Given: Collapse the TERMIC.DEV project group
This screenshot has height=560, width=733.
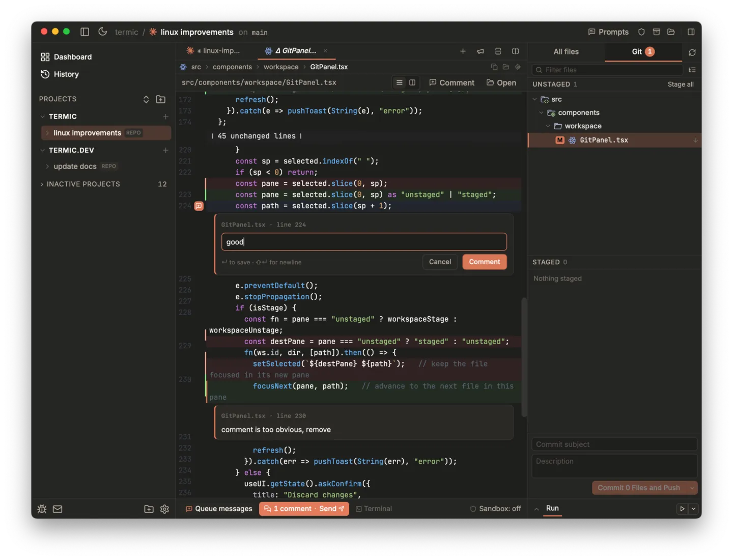Looking at the screenshot, I should point(43,150).
